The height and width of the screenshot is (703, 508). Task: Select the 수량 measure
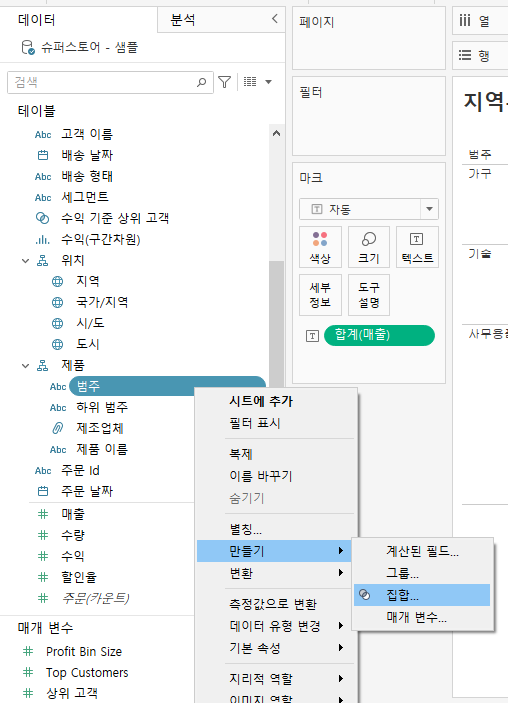coord(73,535)
